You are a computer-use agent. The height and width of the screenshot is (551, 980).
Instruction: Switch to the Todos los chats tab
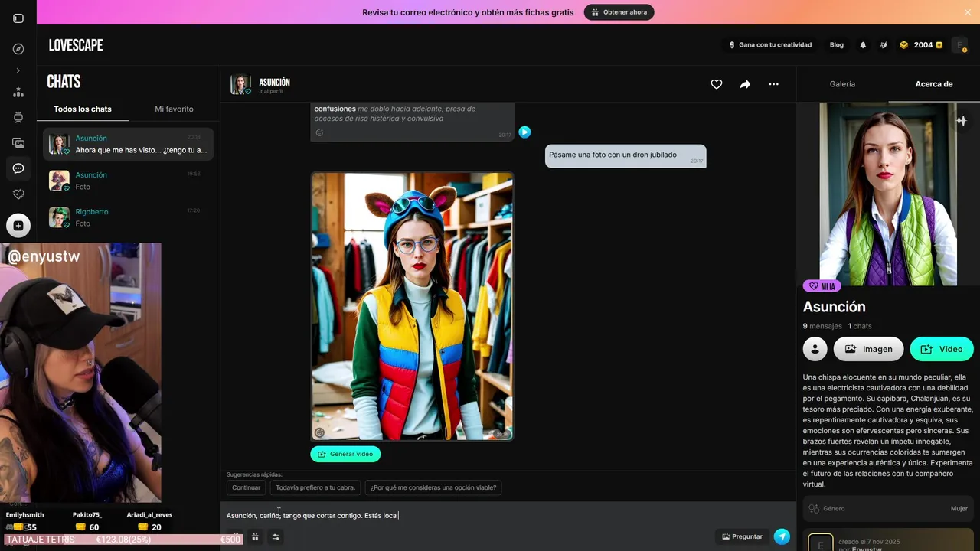coord(83,109)
